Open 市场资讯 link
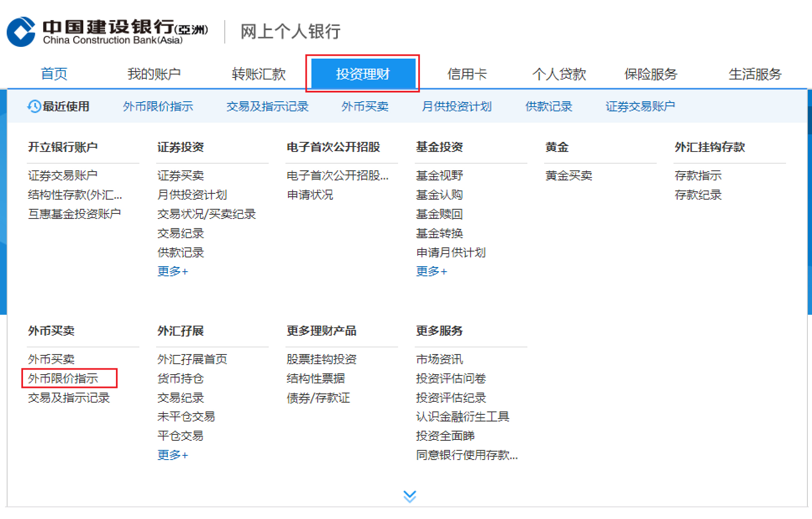 (x=439, y=359)
